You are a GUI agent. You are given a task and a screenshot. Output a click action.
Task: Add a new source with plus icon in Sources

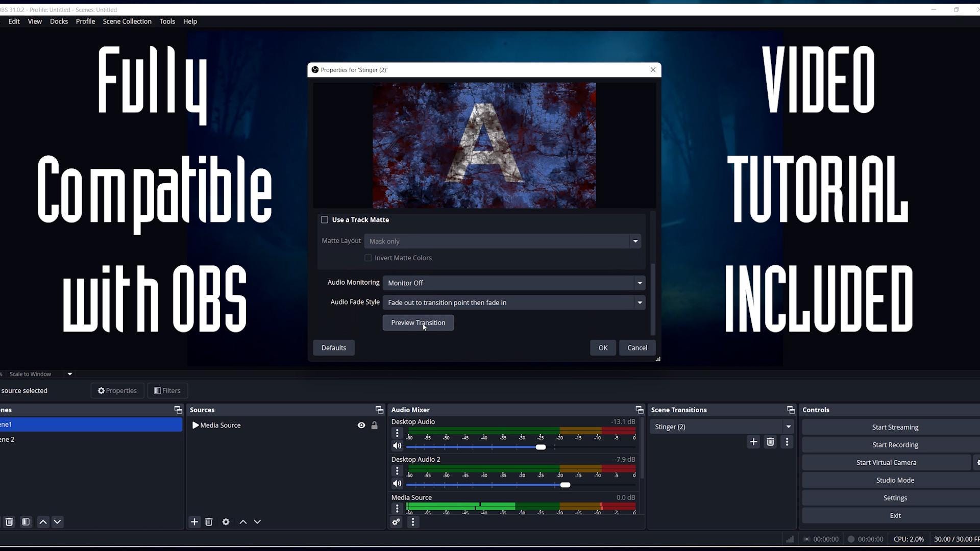(194, 521)
